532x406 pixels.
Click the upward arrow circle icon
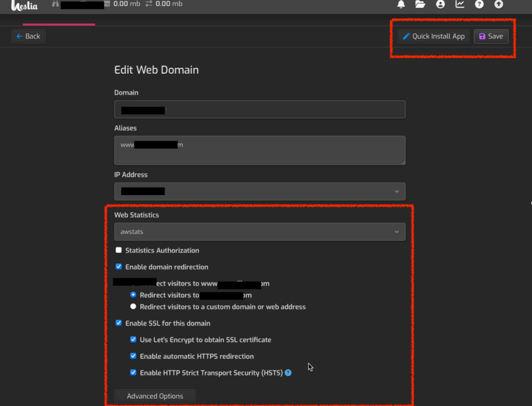tap(499, 4)
